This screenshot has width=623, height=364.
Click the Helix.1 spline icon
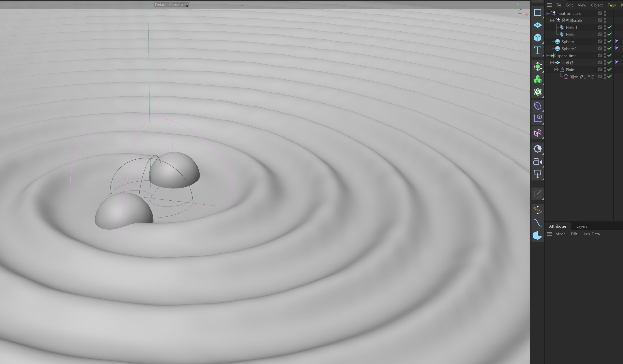[x=562, y=27]
